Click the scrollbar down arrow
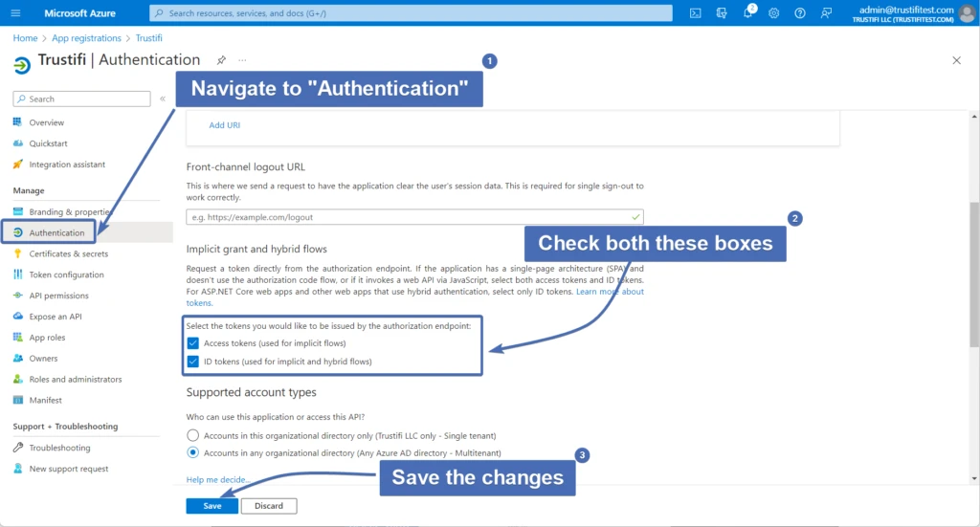Viewport: 980px width, 527px height. [x=974, y=479]
